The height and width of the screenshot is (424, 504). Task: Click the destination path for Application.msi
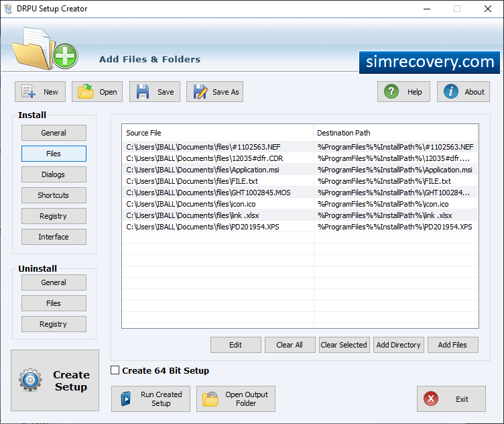(395, 170)
